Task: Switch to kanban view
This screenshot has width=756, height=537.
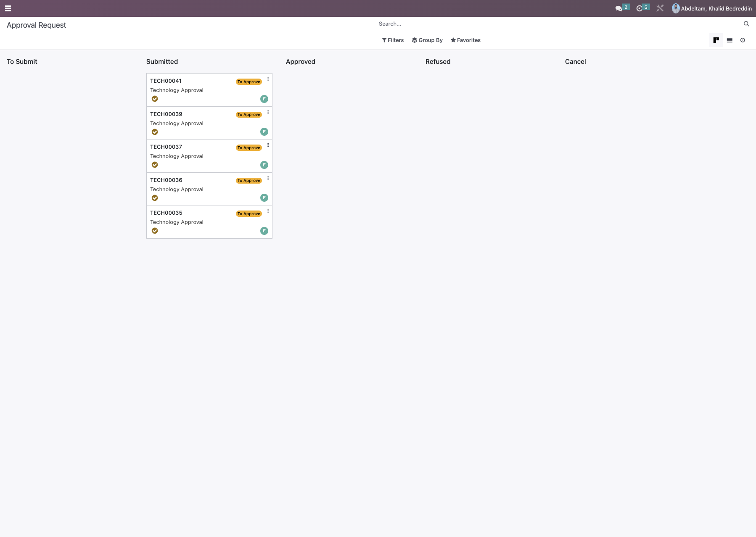Action: point(716,40)
